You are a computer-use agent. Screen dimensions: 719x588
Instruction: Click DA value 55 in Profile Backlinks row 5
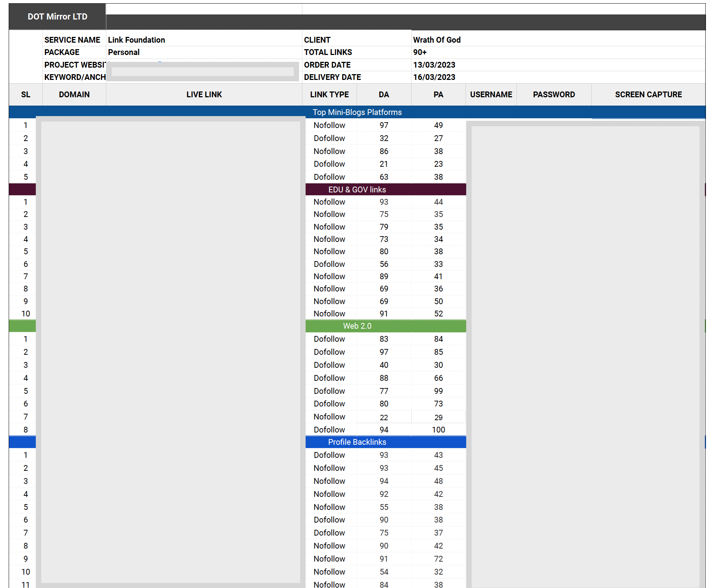coord(384,507)
